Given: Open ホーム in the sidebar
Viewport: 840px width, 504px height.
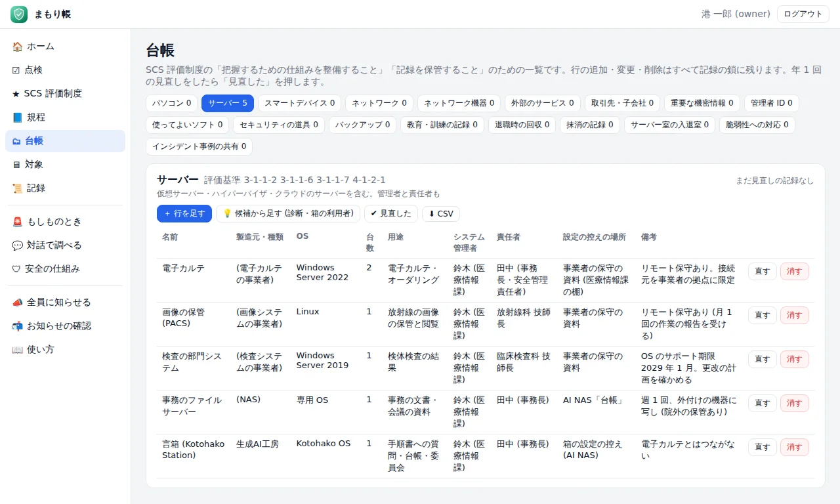Looking at the screenshot, I should pyautogui.click(x=65, y=47).
